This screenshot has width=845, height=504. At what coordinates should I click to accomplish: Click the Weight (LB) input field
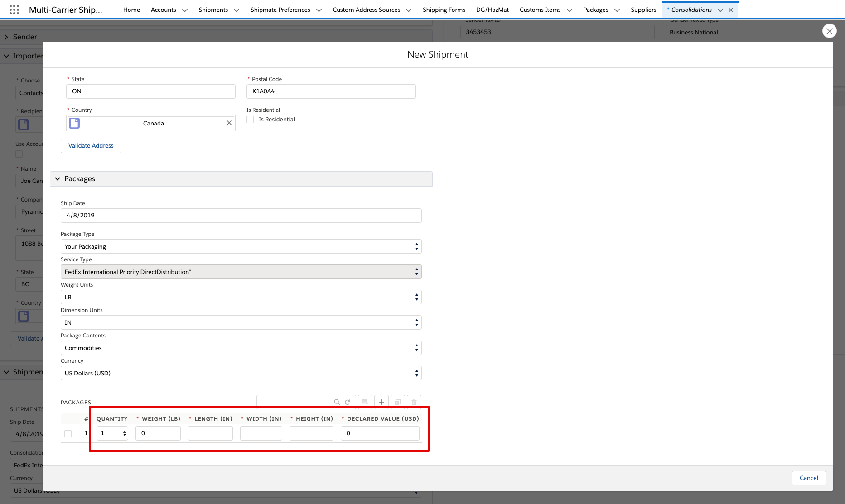pos(158,433)
